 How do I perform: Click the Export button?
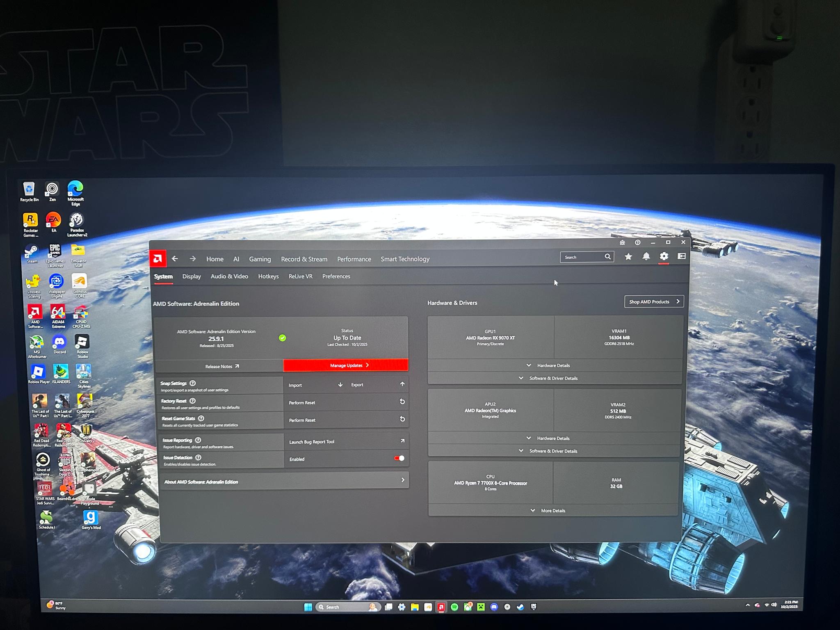tap(377, 384)
